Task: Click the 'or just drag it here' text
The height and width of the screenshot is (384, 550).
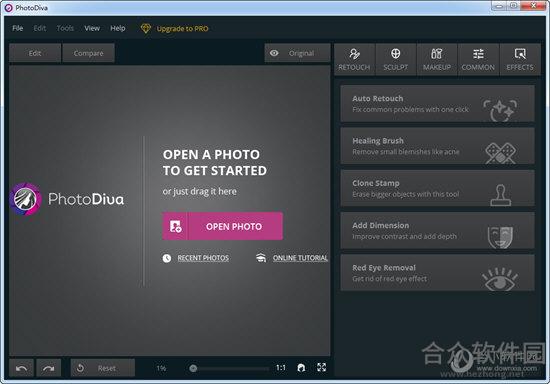Action: pos(199,191)
